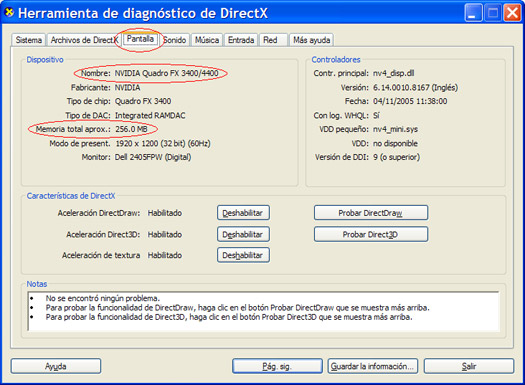This screenshot has width=525, height=385.
Task: Click Habilitado status for Aceleración Direct3D
Action: [x=165, y=234]
